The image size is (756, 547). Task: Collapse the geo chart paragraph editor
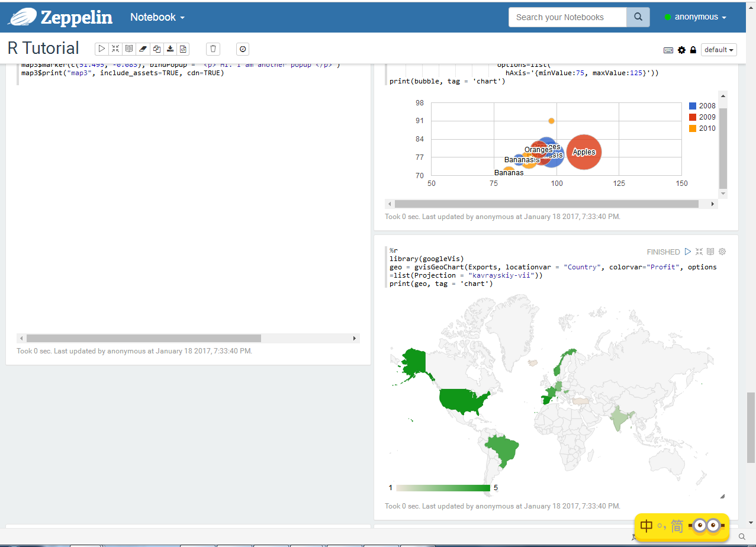[699, 252]
